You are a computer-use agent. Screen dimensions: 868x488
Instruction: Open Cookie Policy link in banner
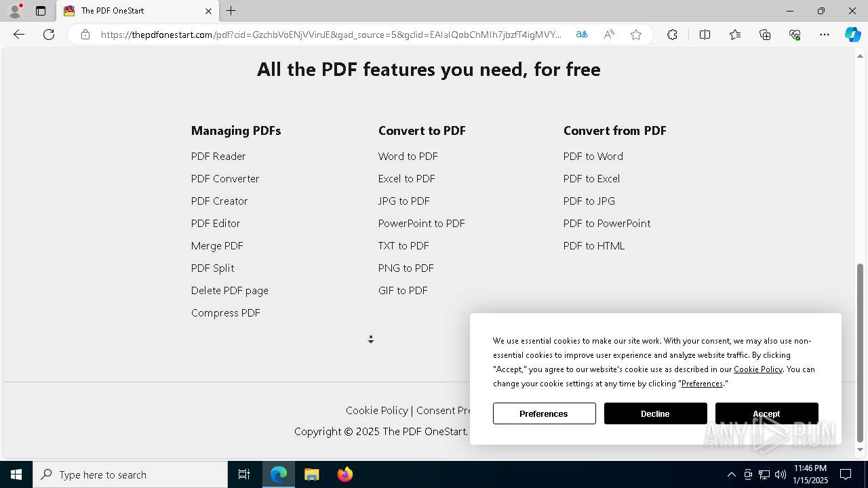coord(758,369)
